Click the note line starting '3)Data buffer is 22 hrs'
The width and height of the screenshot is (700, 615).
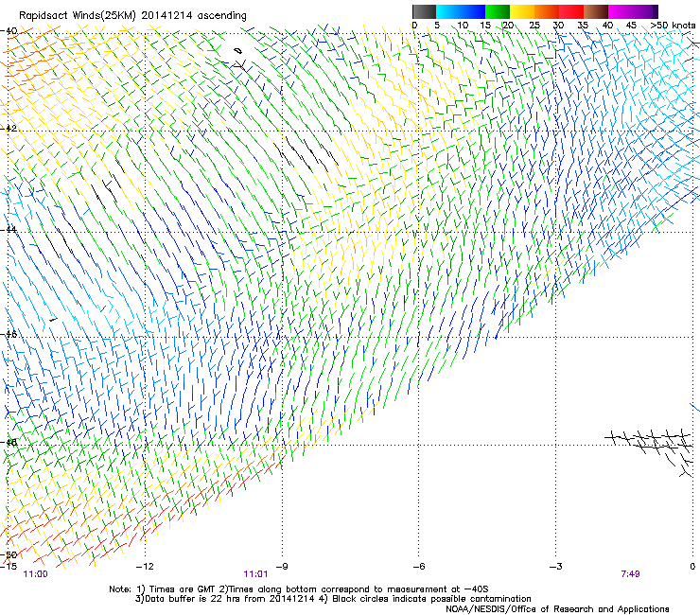coord(333,599)
